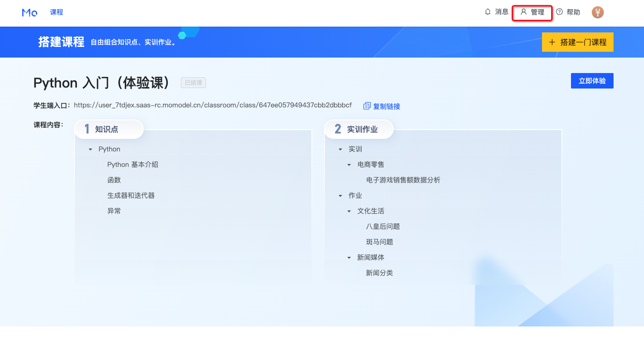Select 新闻分类 item
Viewport: 644px width, 341px height.
380,273
